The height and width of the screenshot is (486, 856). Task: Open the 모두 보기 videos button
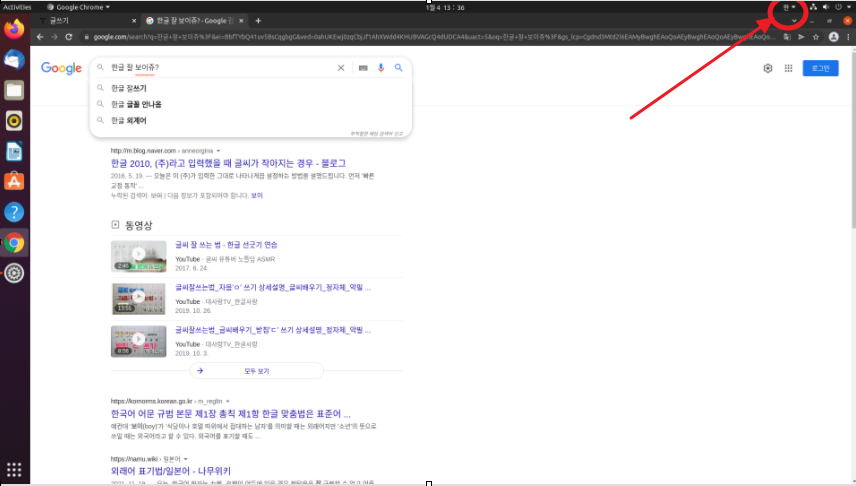257,371
